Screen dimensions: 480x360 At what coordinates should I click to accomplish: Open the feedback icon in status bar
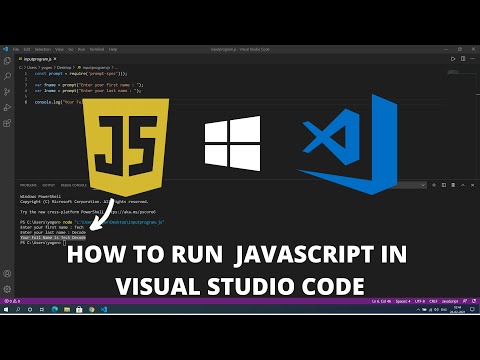pos(465,301)
